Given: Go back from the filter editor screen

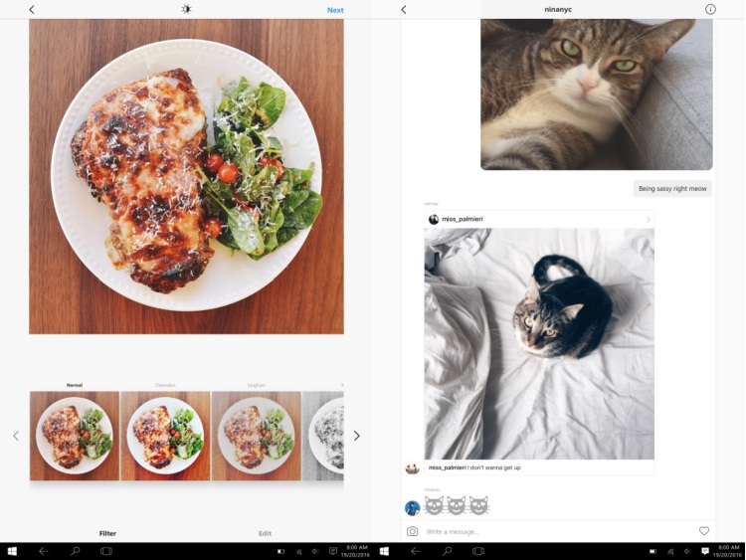Looking at the screenshot, I should [x=32, y=10].
